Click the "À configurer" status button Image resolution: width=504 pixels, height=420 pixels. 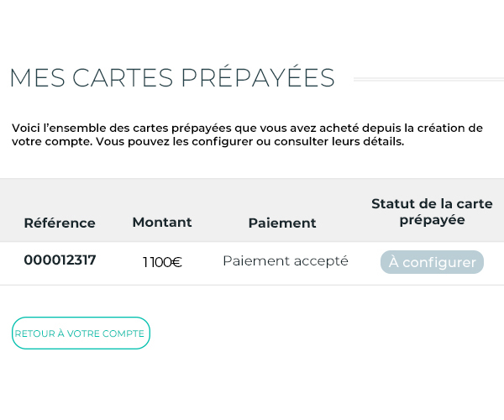pyautogui.click(x=432, y=262)
